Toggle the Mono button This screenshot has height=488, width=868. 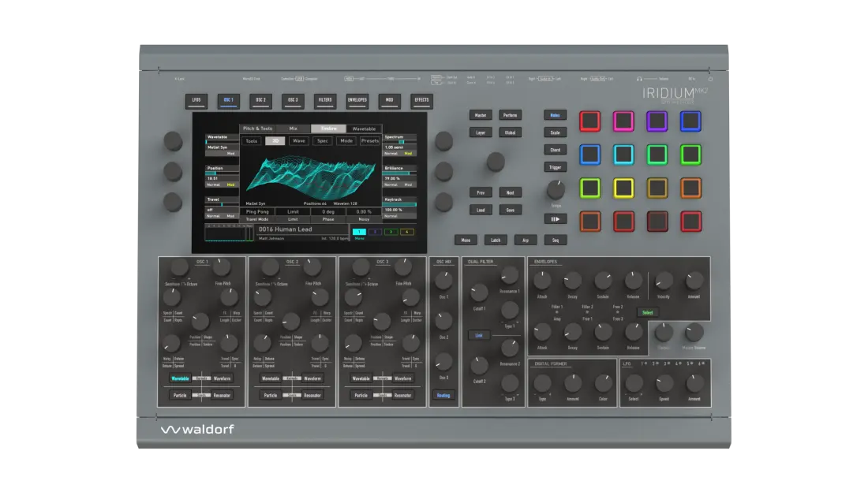pyautogui.click(x=466, y=240)
